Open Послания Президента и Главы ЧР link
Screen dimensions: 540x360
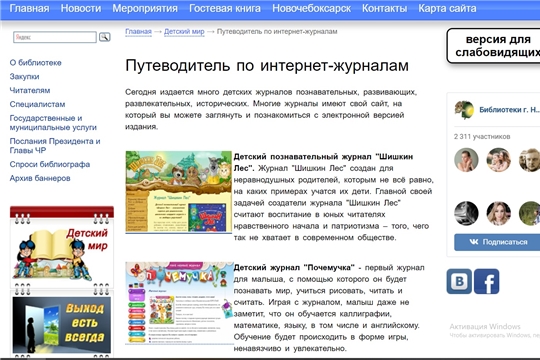[55, 146]
